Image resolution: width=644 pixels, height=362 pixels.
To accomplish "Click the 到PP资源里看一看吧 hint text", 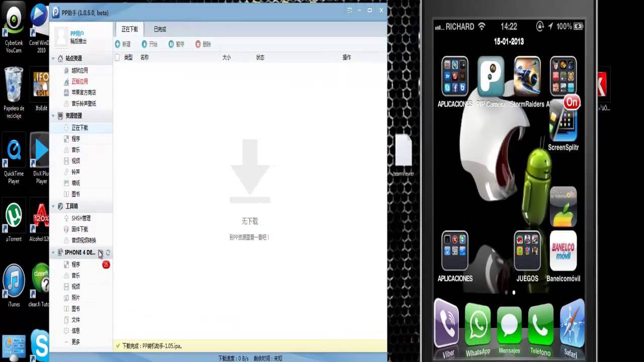I will point(250,237).
